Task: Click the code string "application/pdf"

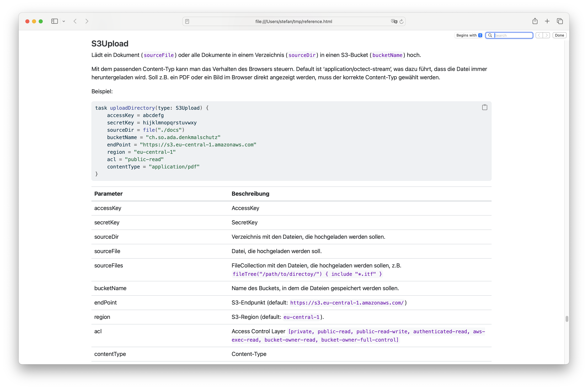Action: tap(174, 167)
